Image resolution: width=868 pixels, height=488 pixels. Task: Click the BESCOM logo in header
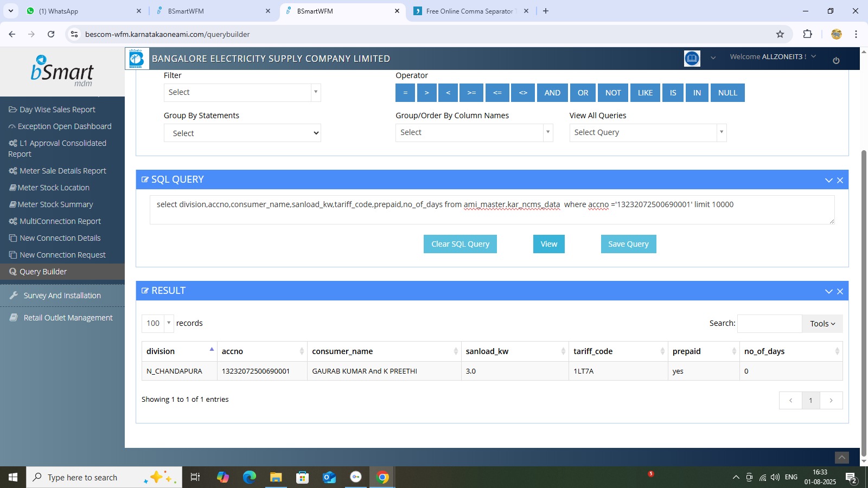[137, 59]
